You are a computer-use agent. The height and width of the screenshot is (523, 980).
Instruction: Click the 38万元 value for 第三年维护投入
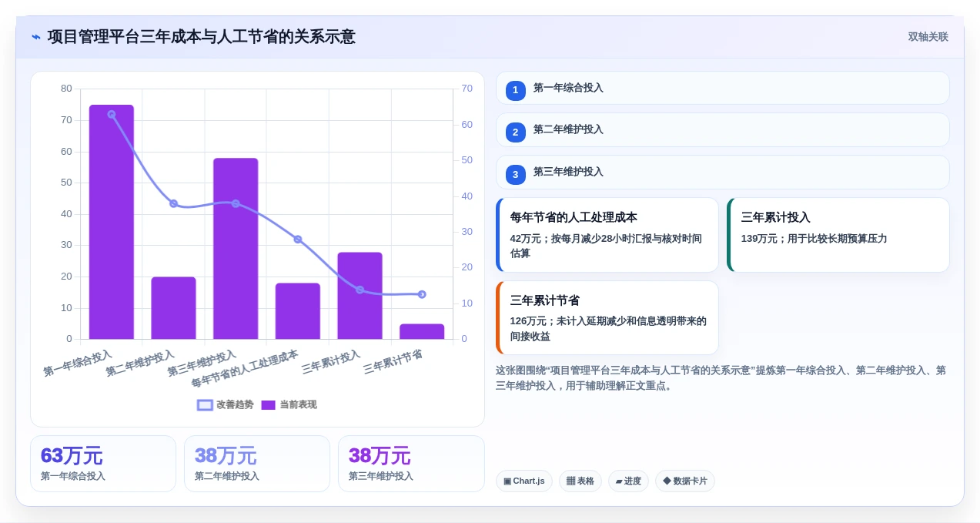[380, 456]
